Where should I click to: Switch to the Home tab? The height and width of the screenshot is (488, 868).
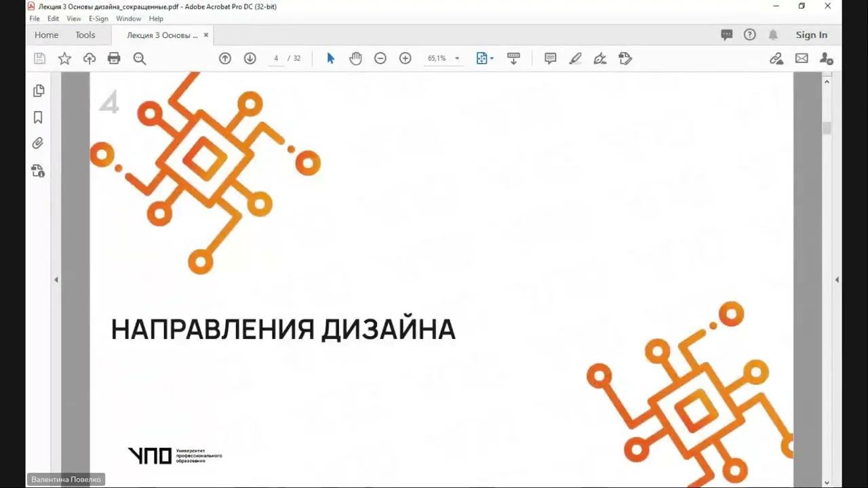point(46,35)
